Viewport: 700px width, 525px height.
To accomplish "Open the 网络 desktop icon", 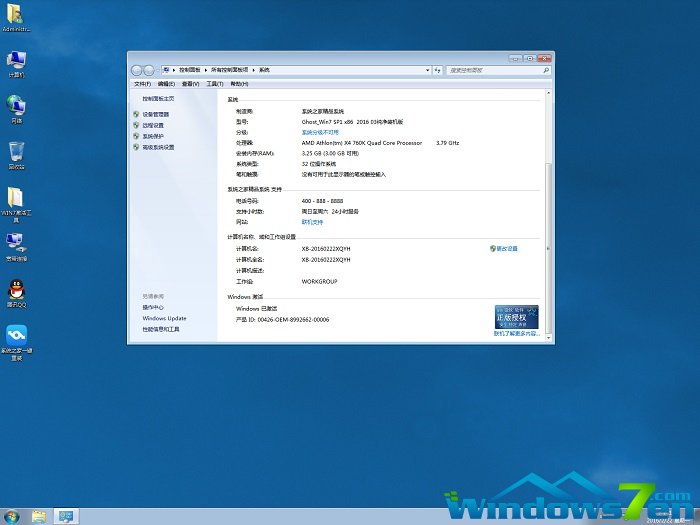I will pyautogui.click(x=16, y=109).
